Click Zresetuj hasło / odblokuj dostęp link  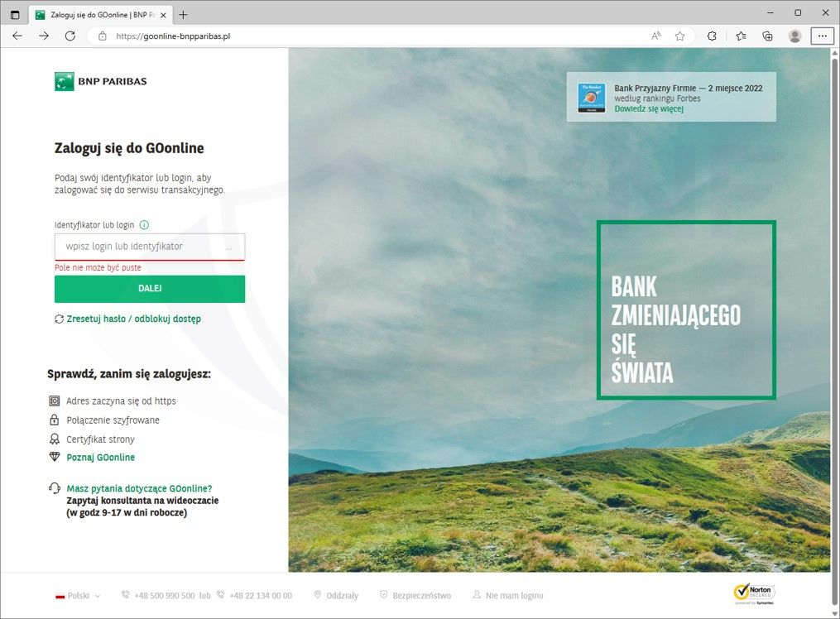(x=133, y=319)
